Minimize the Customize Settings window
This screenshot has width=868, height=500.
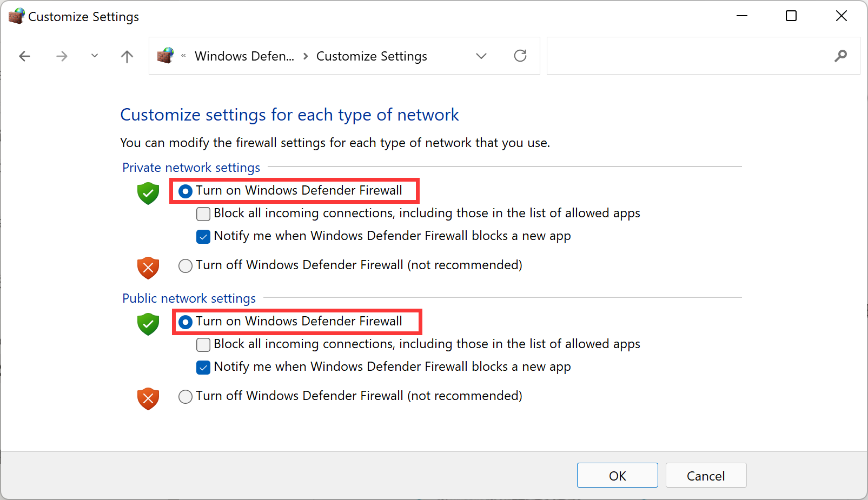[x=742, y=16]
